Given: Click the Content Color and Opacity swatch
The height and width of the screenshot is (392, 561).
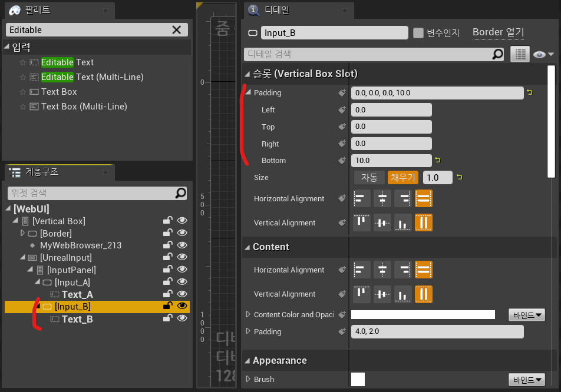Looking at the screenshot, I should point(423,315).
